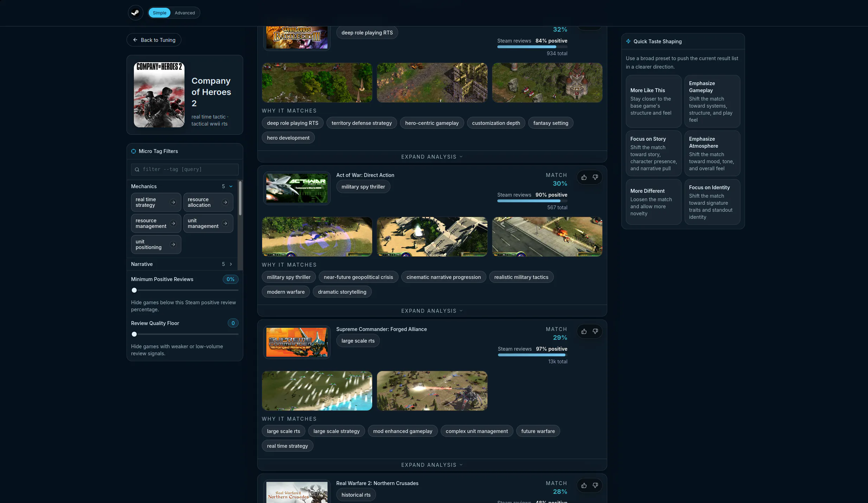Apply the Emphasize Gameplay preset
The height and width of the screenshot is (503, 868).
click(x=712, y=101)
